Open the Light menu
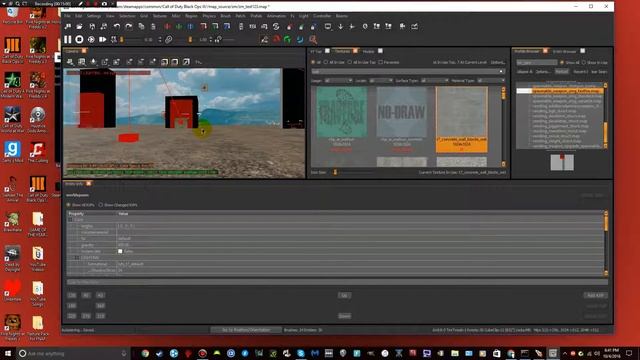Viewport: 640px width, 360px height. (304, 16)
